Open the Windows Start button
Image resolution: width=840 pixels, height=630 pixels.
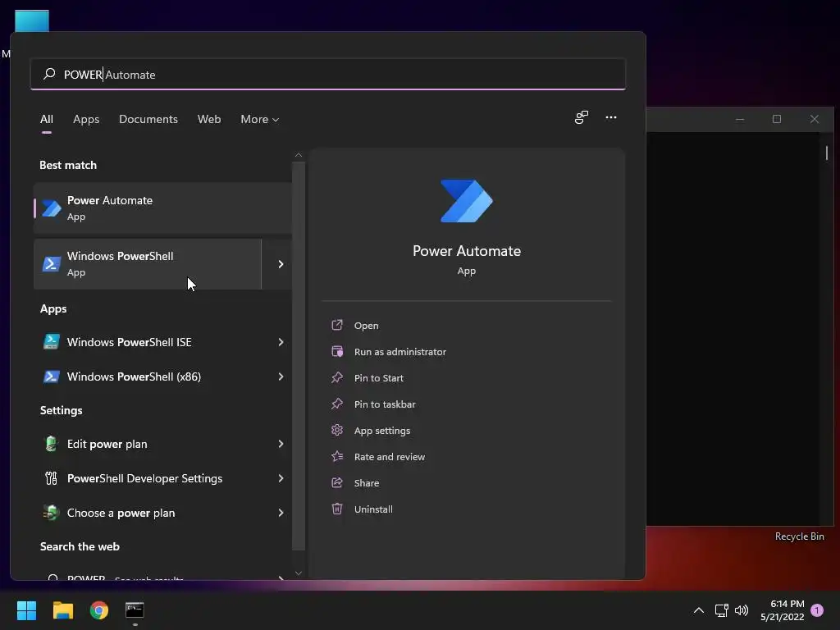point(26,610)
